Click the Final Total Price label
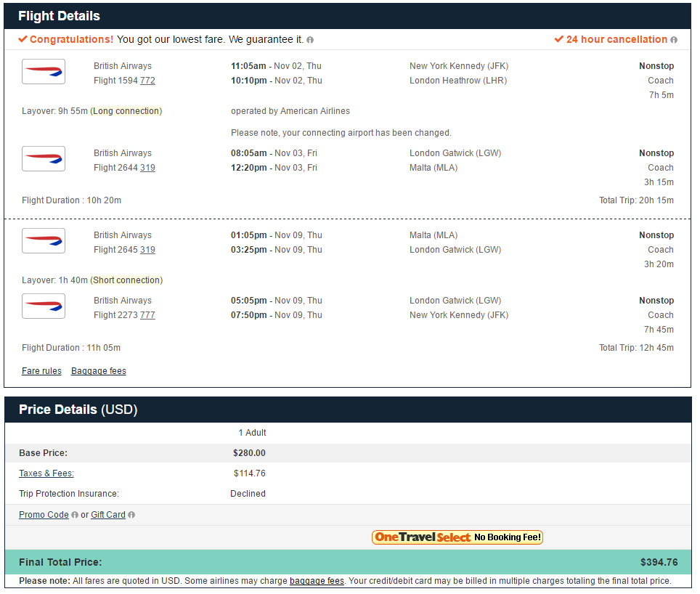Screen dimensions: 700x594 click(x=60, y=562)
